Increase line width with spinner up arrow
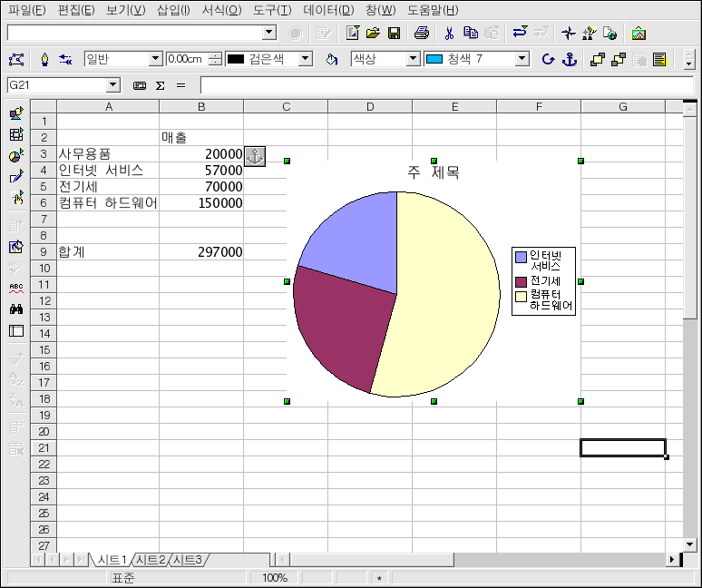 click(x=215, y=55)
